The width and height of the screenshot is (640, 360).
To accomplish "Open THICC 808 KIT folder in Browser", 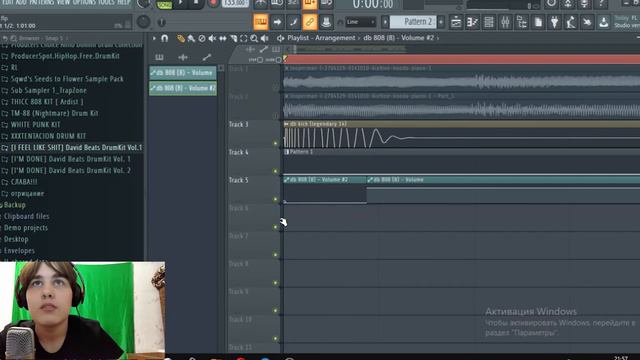I will point(47,102).
